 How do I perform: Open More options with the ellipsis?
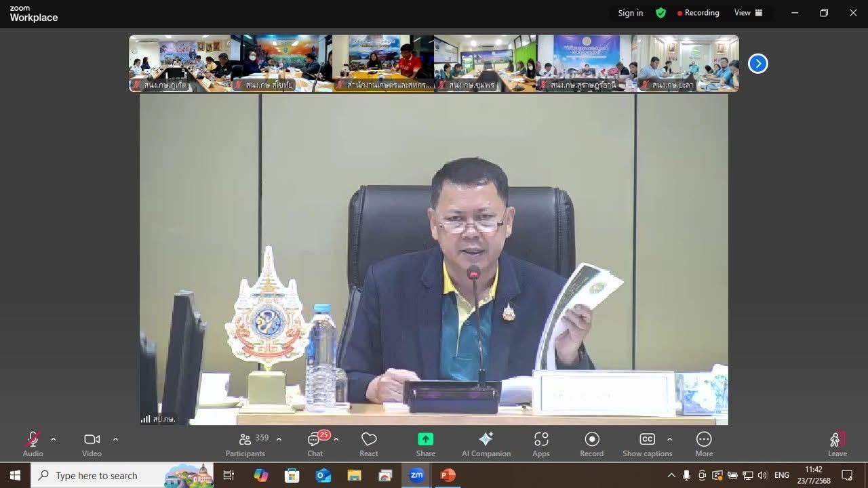(703, 439)
